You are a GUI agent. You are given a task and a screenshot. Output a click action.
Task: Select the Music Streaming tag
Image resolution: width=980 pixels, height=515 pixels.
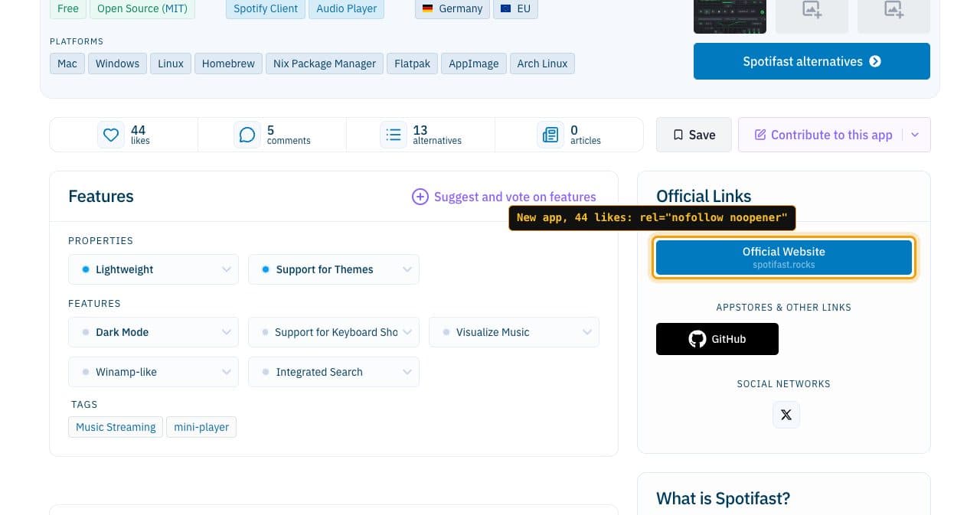116,427
